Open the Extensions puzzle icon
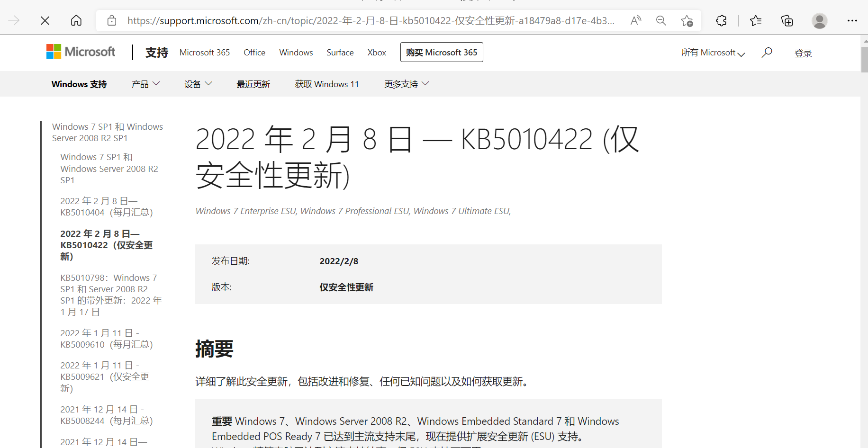The height and width of the screenshot is (448, 868). coord(721,20)
